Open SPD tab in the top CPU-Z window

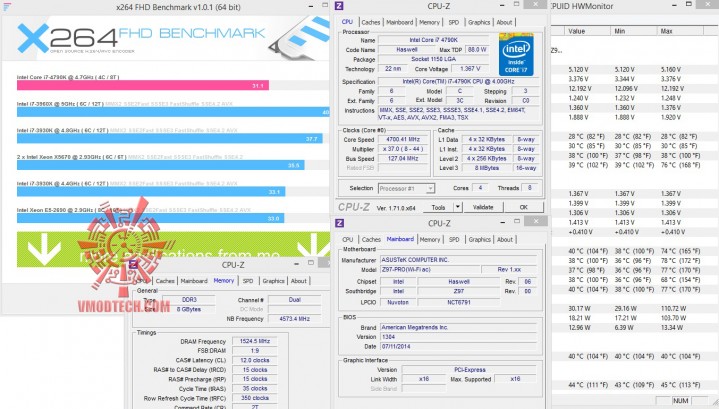pyautogui.click(x=454, y=22)
